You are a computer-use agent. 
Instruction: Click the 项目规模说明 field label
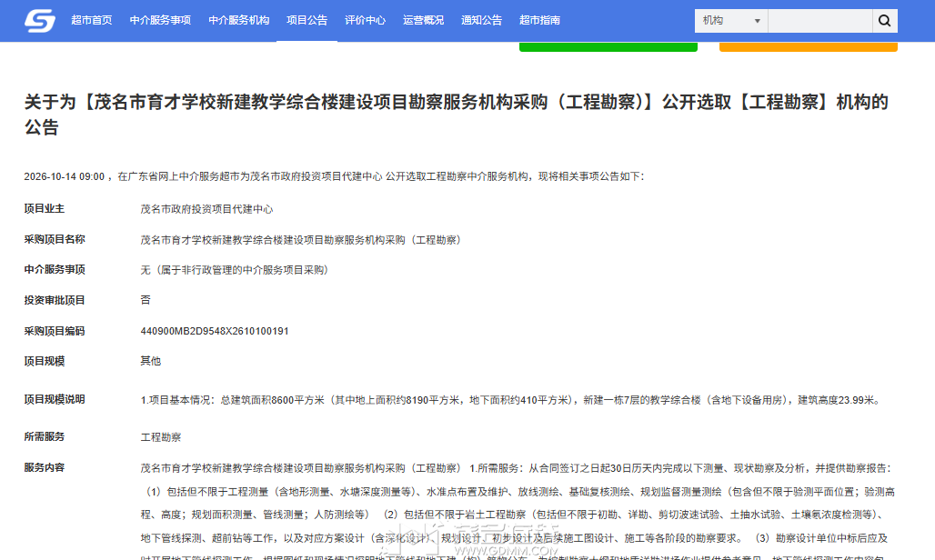click(x=55, y=400)
